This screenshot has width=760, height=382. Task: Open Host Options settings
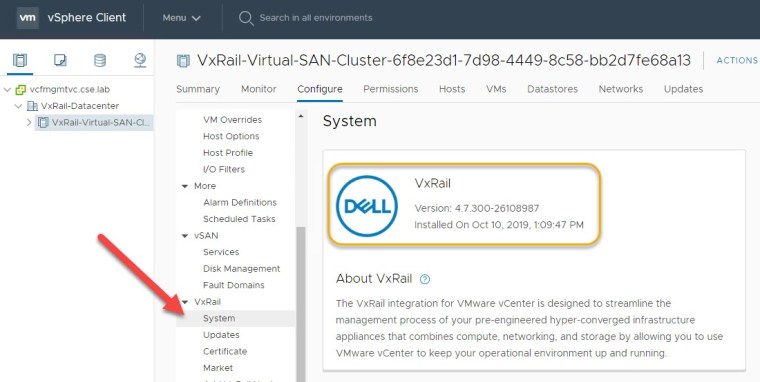(x=231, y=136)
